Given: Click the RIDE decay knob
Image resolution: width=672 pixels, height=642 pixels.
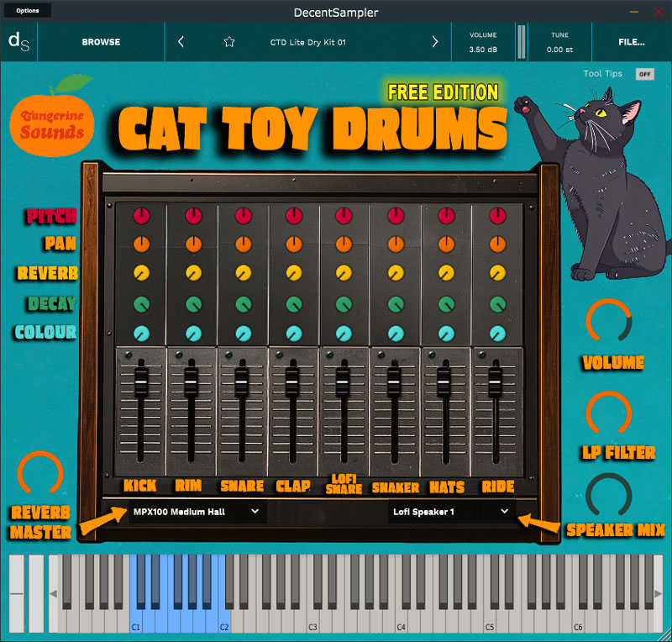Looking at the screenshot, I should (x=497, y=304).
